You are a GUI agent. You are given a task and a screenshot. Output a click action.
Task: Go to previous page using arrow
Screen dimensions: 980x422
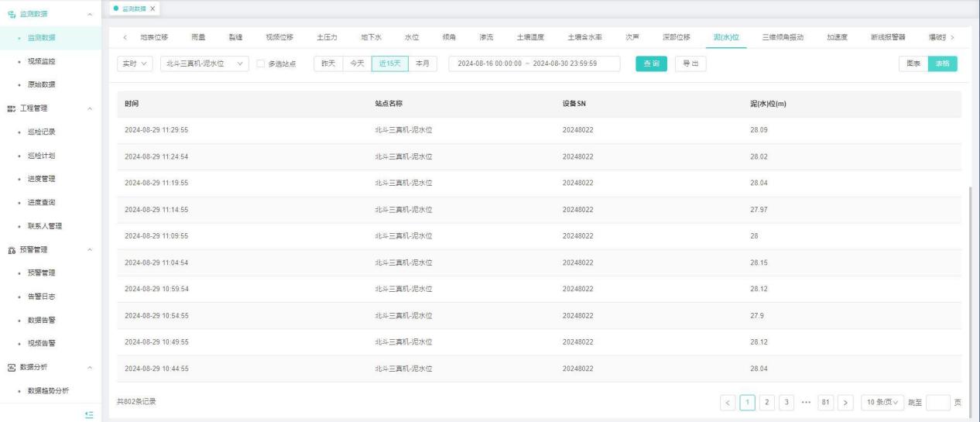point(728,403)
